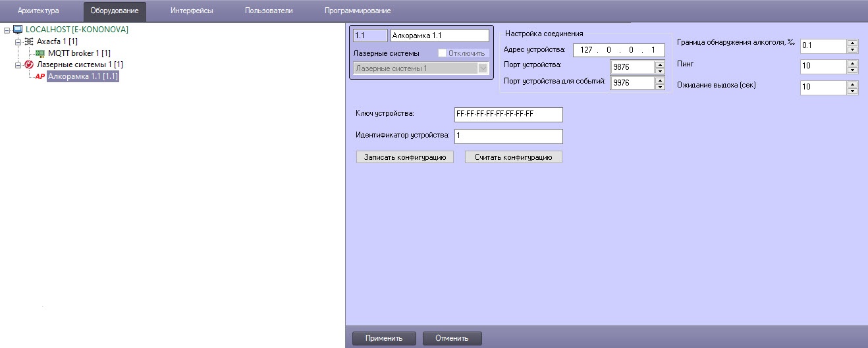Click the red Лазерные системы 1 icon
The width and height of the screenshot is (868, 348).
28,65
